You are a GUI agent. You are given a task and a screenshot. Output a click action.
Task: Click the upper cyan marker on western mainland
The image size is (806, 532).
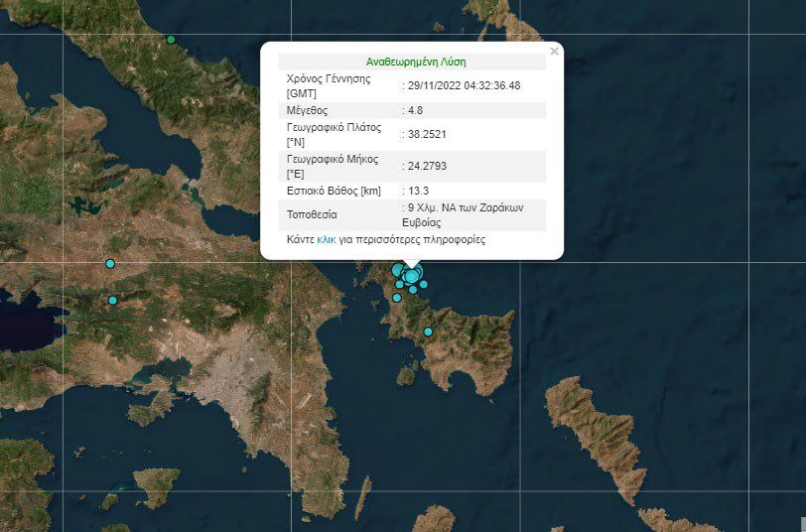click(110, 264)
